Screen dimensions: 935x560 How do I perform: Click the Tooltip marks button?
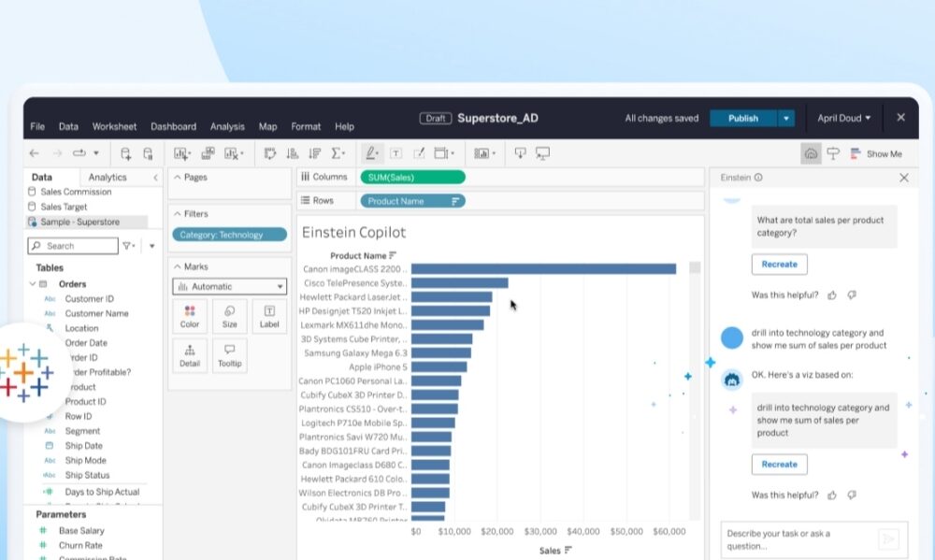[230, 356]
